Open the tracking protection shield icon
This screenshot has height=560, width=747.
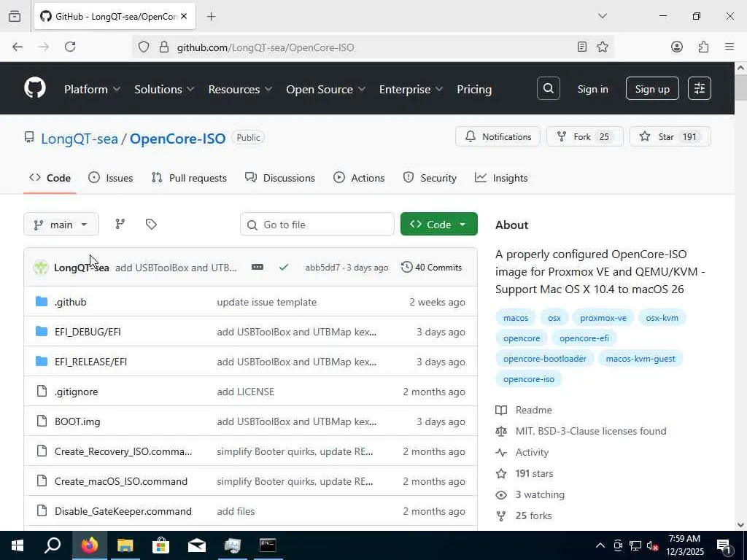click(x=144, y=47)
